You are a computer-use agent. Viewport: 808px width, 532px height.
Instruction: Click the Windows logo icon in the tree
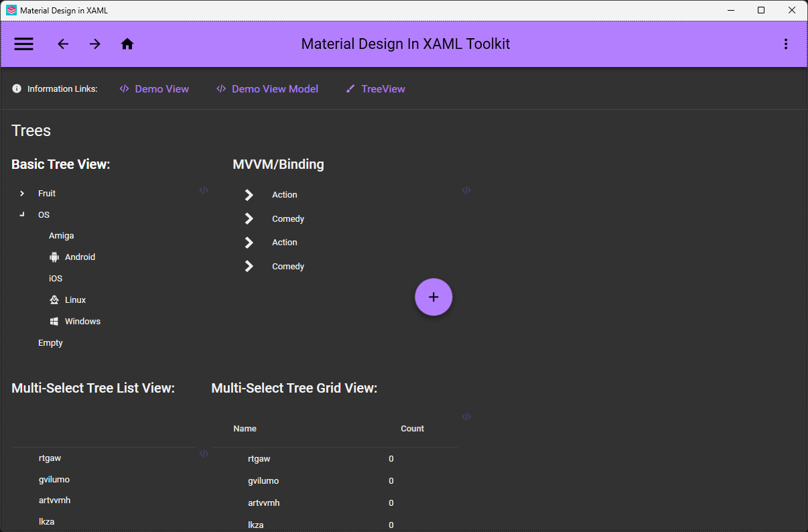54,322
